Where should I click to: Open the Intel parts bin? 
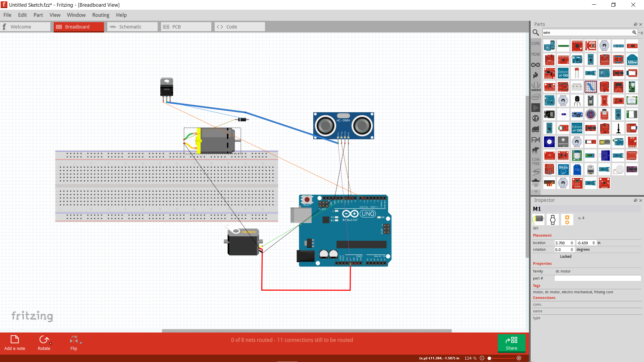pyautogui.click(x=536, y=97)
